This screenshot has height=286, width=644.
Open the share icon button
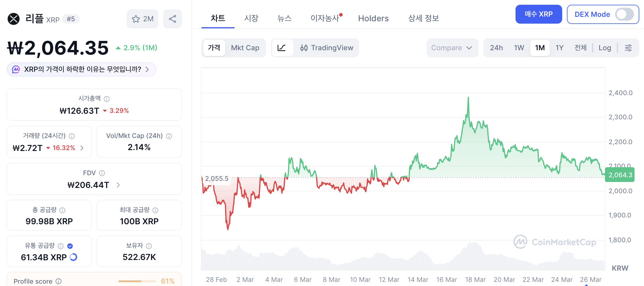click(x=173, y=19)
